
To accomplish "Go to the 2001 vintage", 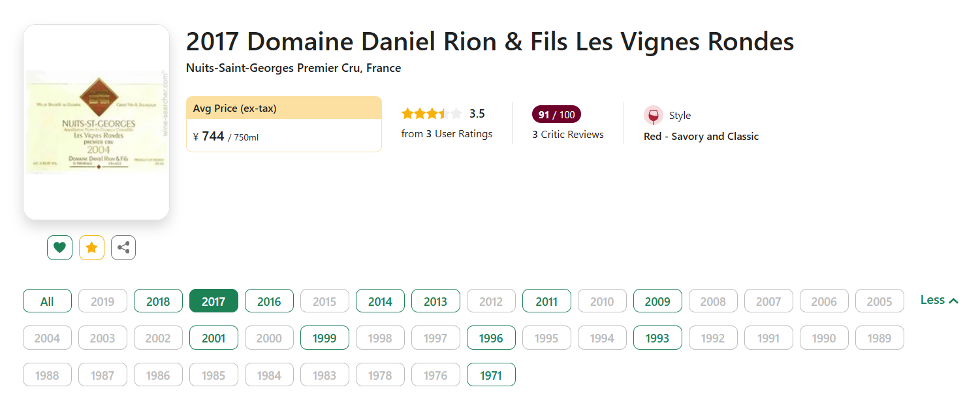I will click(213, 338).
